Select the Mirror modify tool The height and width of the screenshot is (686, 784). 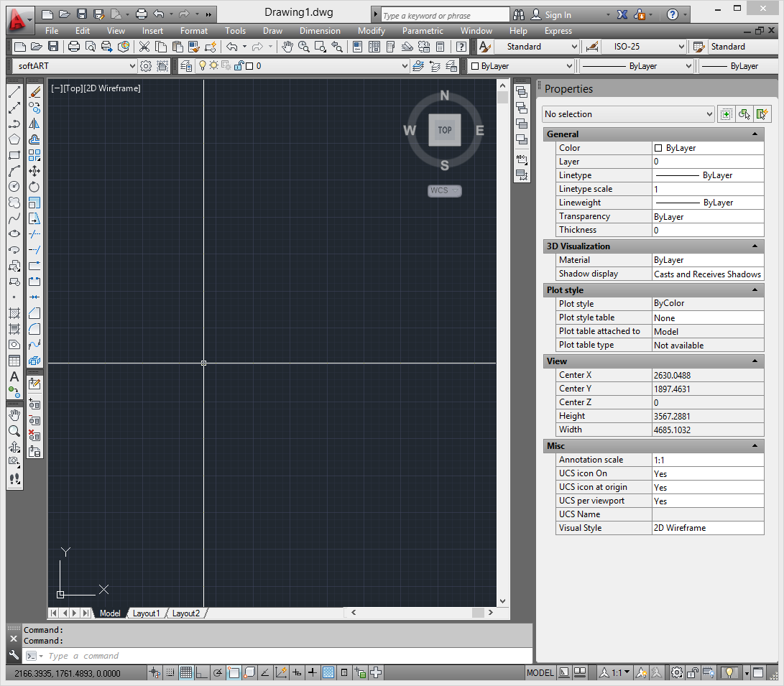34,124
